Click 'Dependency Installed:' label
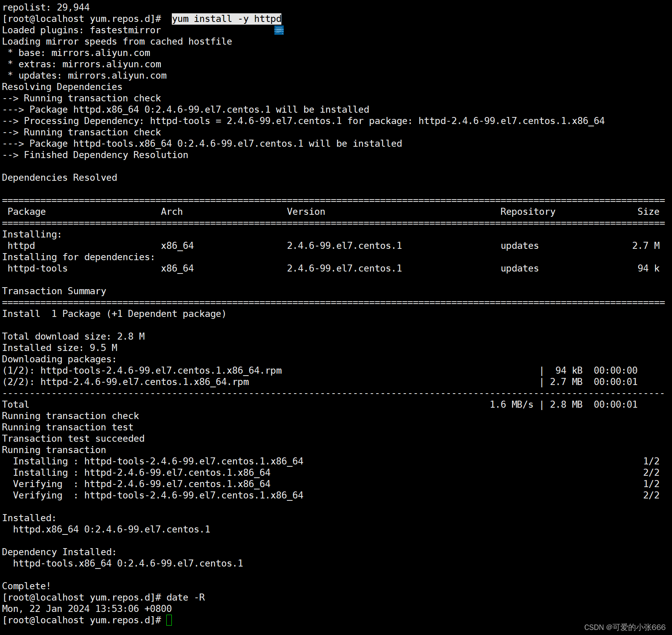Viewport: 672px width, 635px height. pyautogui.click(x=59, y=552)
